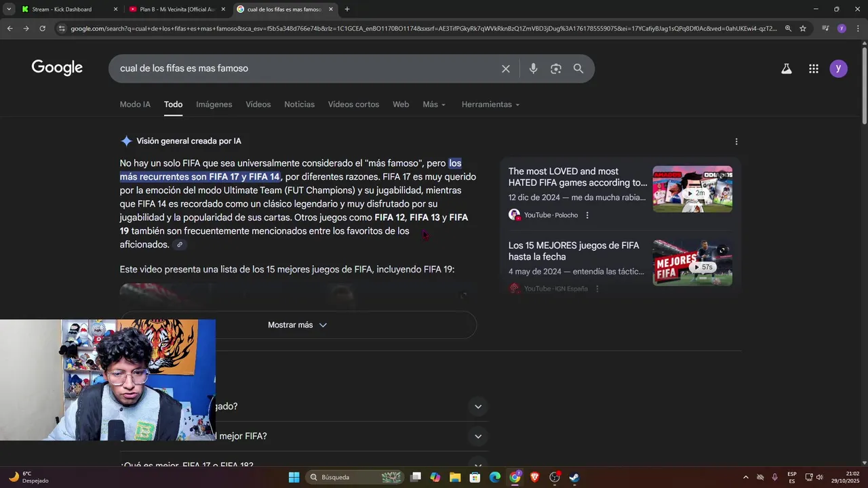Open the Google account avatar on the results page
Image resolution: width=868 pixels, height=488 pixels.
[839, 68]
